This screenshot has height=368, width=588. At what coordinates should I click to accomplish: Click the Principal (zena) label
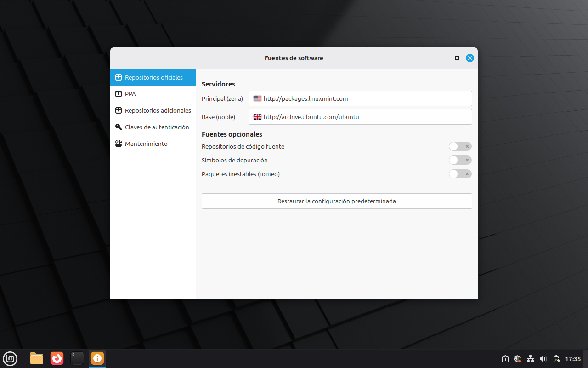pos(222,98)
